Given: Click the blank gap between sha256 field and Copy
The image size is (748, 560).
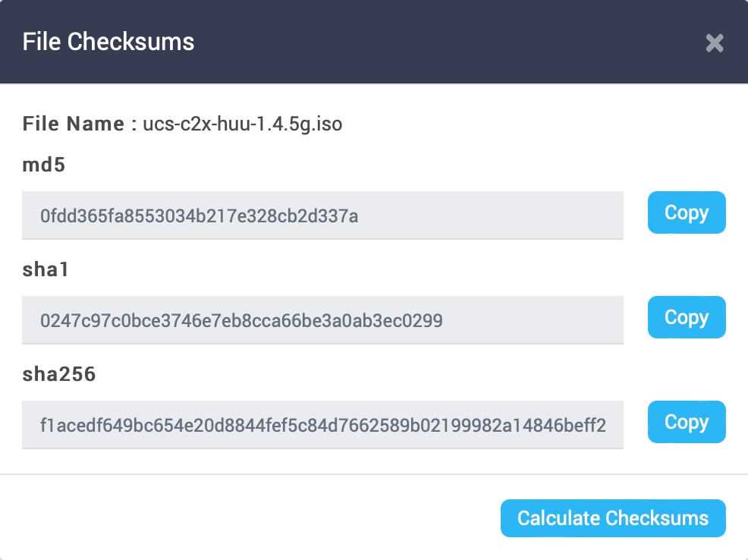Looking at the screenshot, I should tap(636, 423).
